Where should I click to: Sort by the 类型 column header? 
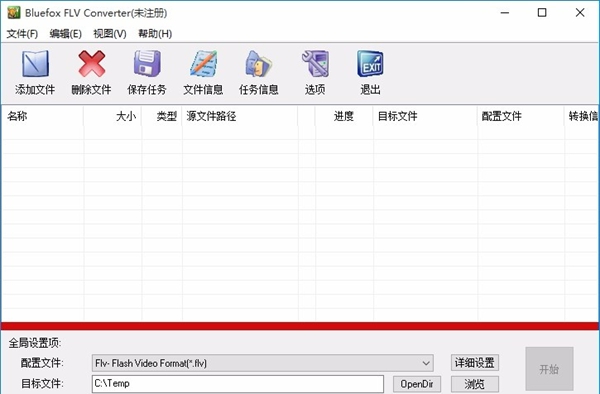pos(162,116)
